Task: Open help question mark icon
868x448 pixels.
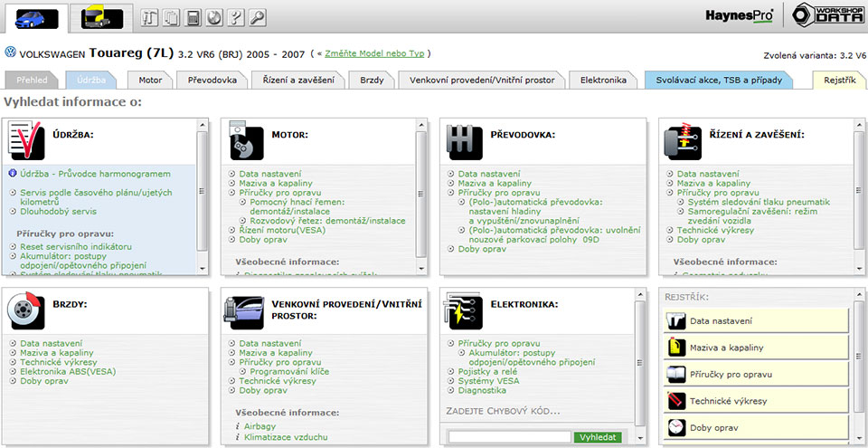Action: coord(236,18)
